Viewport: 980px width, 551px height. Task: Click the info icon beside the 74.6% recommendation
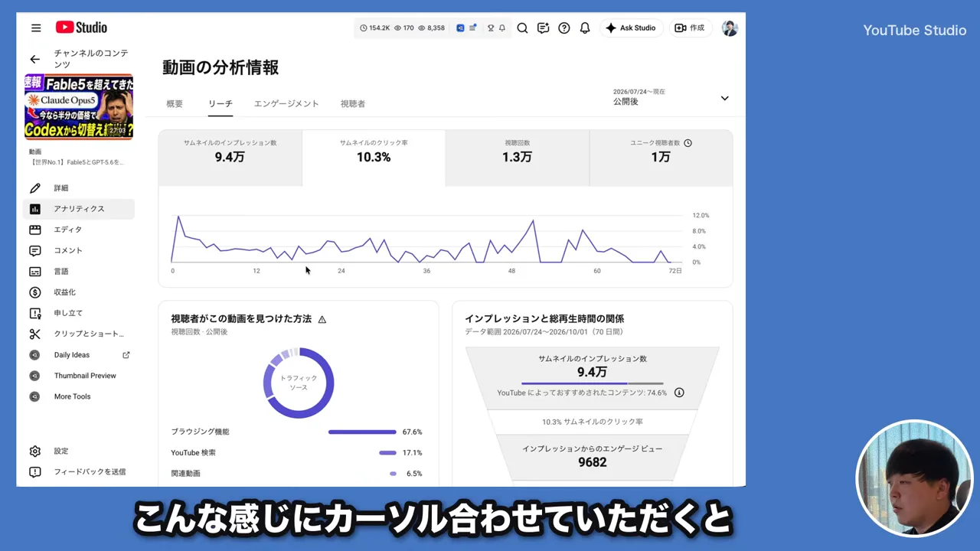pyautogui.click(x=679, y=393)
